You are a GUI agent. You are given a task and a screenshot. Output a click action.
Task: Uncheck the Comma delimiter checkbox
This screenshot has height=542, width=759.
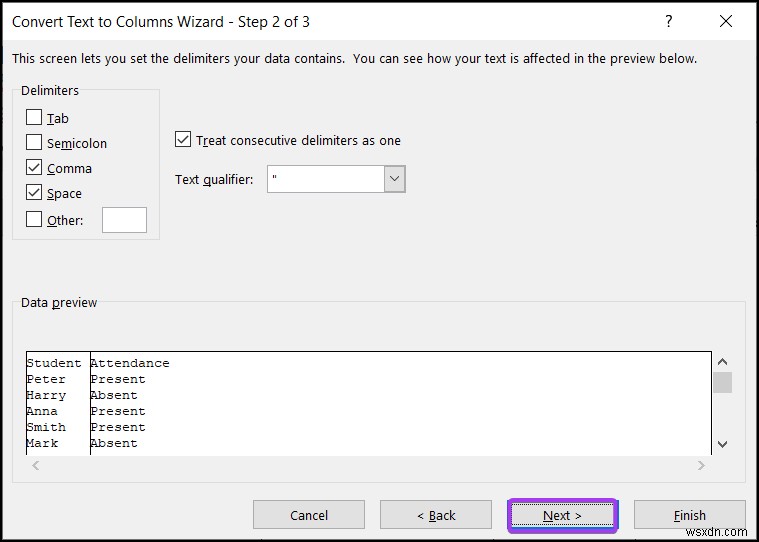[x=34, y=168]
